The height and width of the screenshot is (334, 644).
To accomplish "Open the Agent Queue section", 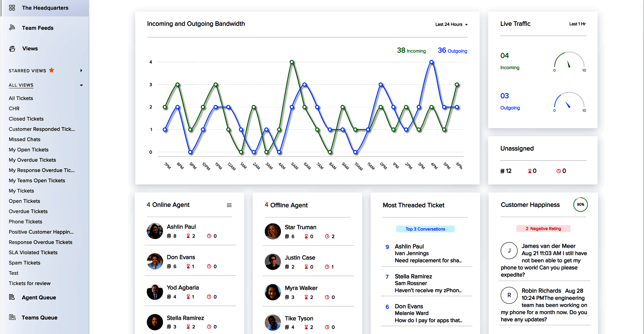I will coord(39,298).
